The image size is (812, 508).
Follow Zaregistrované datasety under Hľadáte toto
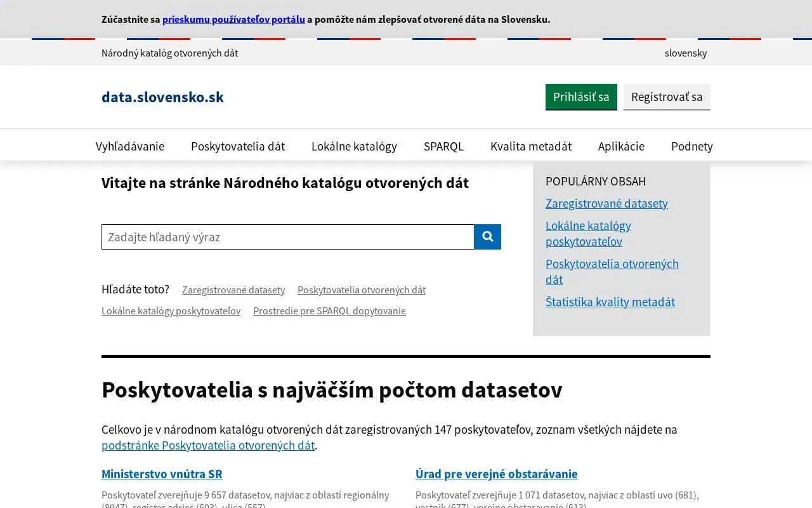pyautogui.click(x=233, y=290)
